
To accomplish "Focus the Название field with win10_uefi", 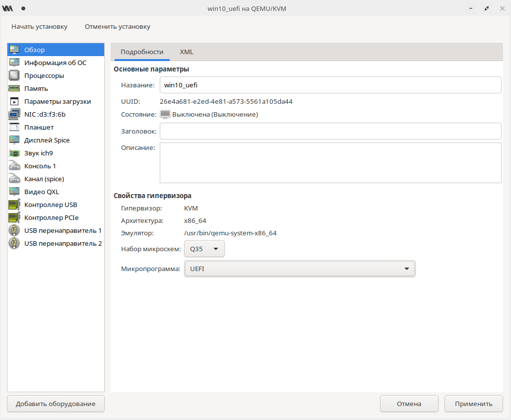I will tap(330, 85).
